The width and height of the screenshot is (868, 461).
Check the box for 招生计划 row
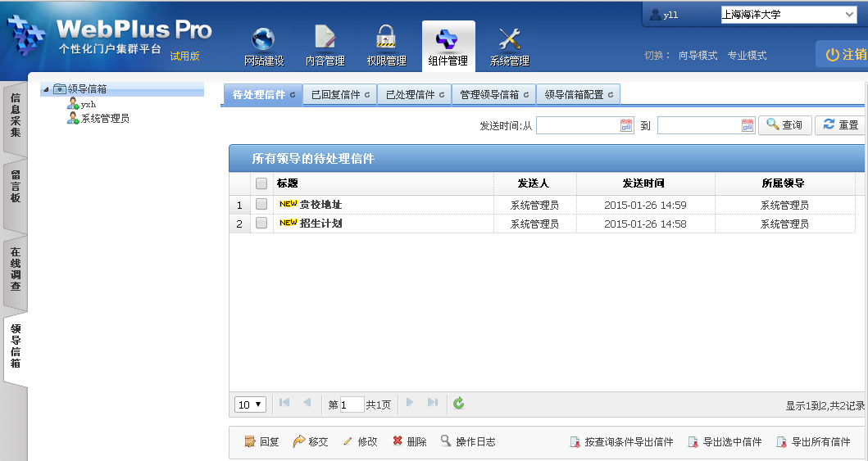tap(261, 223)
